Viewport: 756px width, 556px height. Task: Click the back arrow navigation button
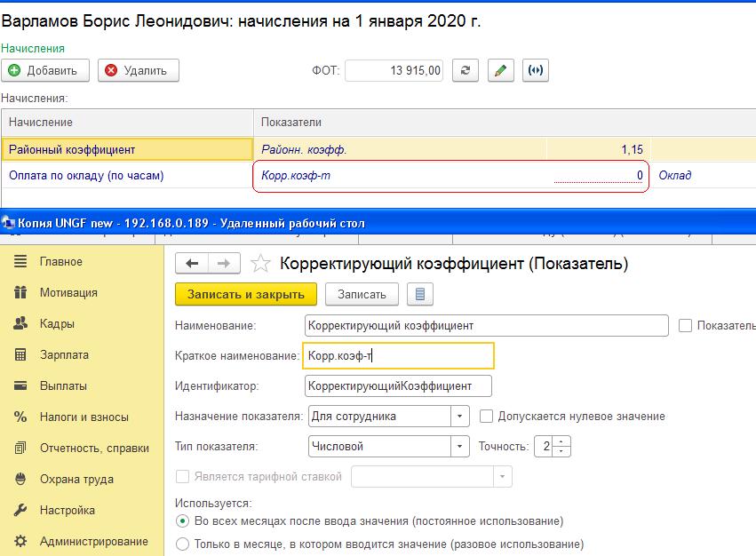pyautogui.click(x=192, y=263)
